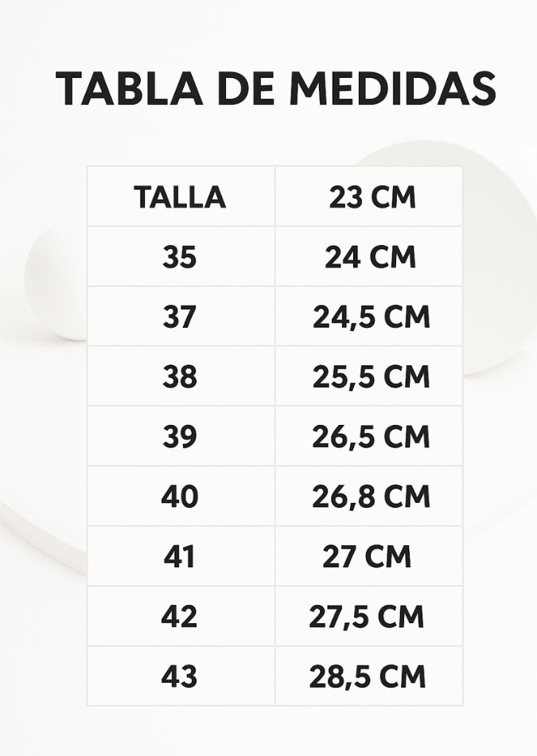
Task: Click the white sphere left of table
Action: (x=56, y=283)
